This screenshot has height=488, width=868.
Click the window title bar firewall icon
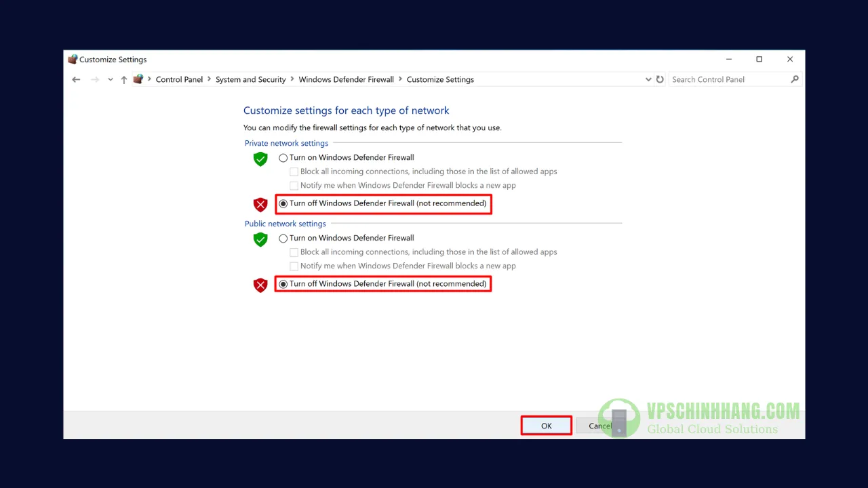73,59
